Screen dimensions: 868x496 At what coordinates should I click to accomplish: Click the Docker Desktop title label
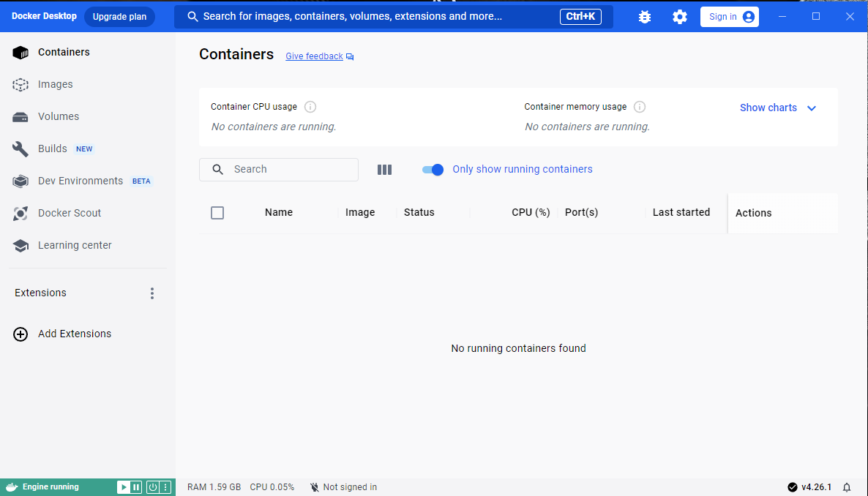tap(45, 16)
